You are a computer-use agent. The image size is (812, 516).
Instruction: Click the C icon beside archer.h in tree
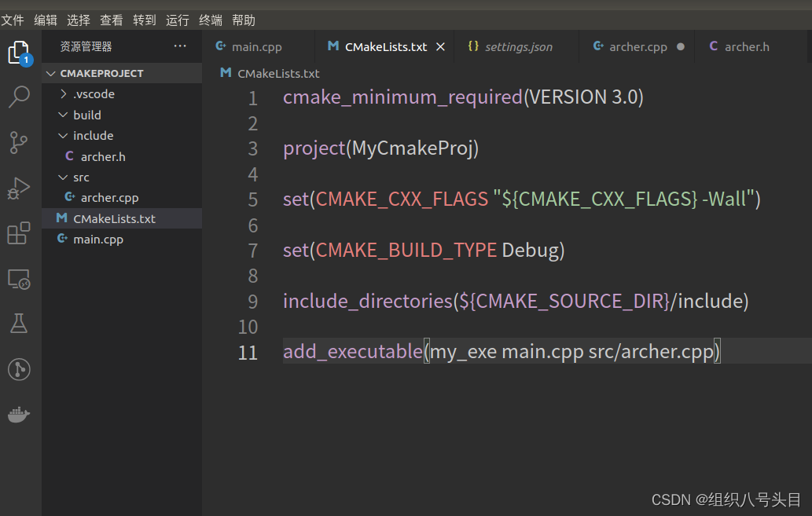69,156
